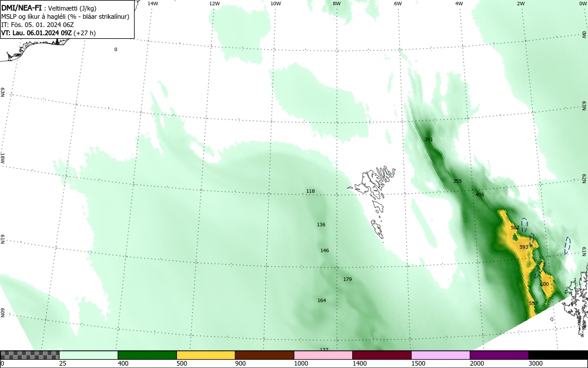
Task: Select the light green 25–400 legend swatch
Action: click(x=89, y=355)
